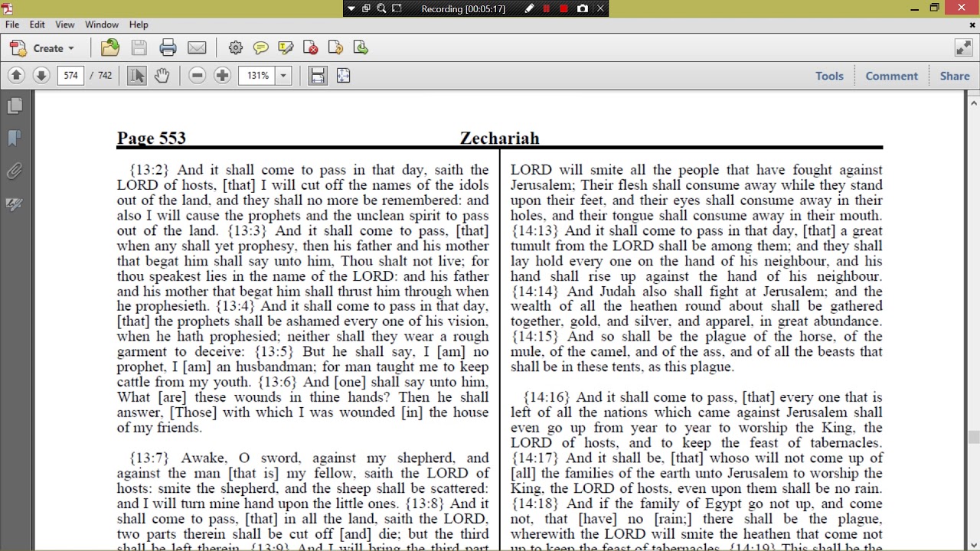This screenshot has height=551, width=980.
Task: Click the extract page icon with green arrow
Action: 361,48
